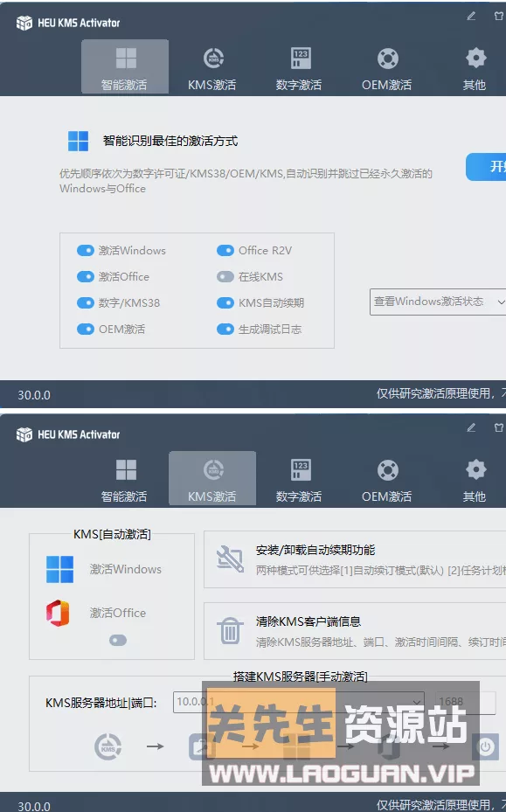Toggle the Office R2V switch

pos(225,251)
